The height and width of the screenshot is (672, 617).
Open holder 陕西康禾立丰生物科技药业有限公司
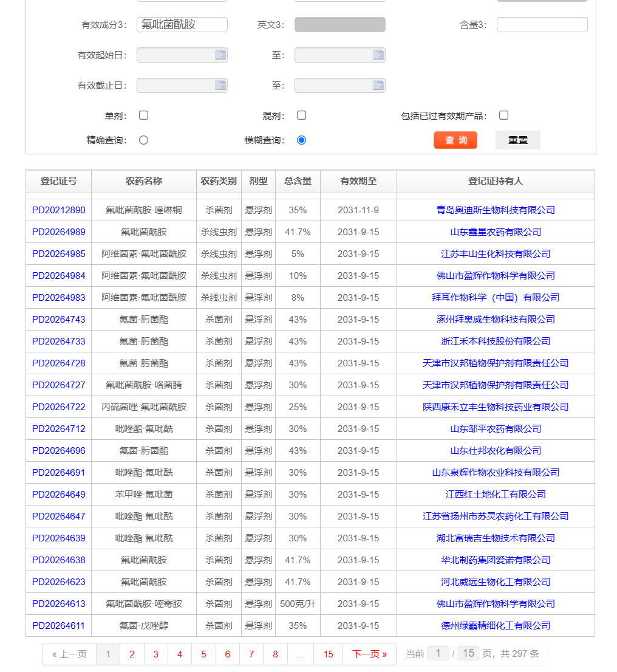coord(496,406)
